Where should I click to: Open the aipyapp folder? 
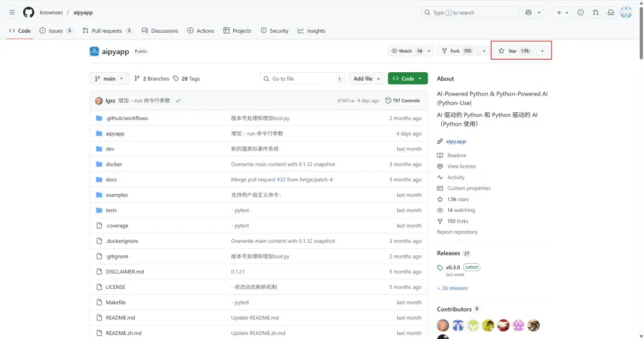[115, 134]
